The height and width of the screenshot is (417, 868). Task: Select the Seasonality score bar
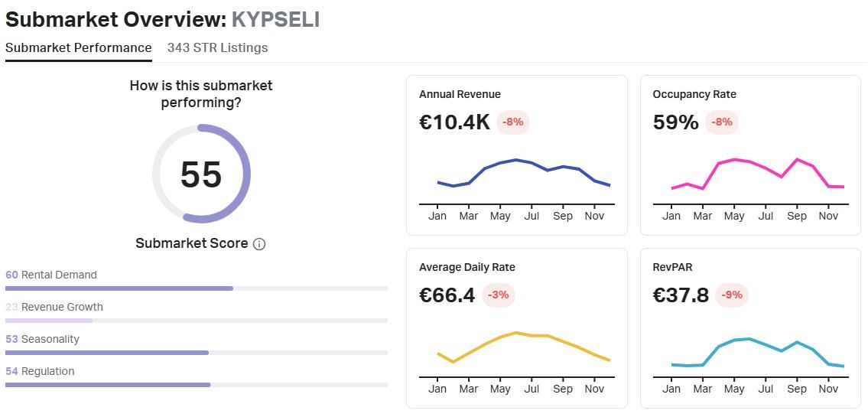196,353
